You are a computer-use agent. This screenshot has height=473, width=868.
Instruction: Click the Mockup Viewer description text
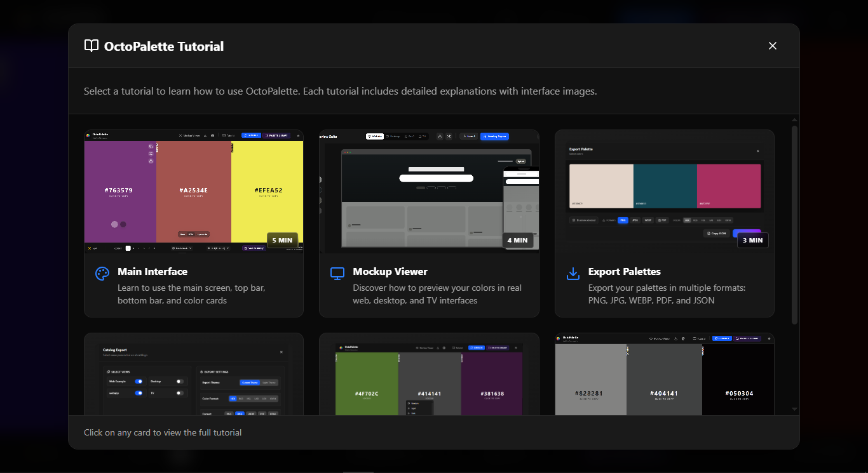(x=437, y=294)
